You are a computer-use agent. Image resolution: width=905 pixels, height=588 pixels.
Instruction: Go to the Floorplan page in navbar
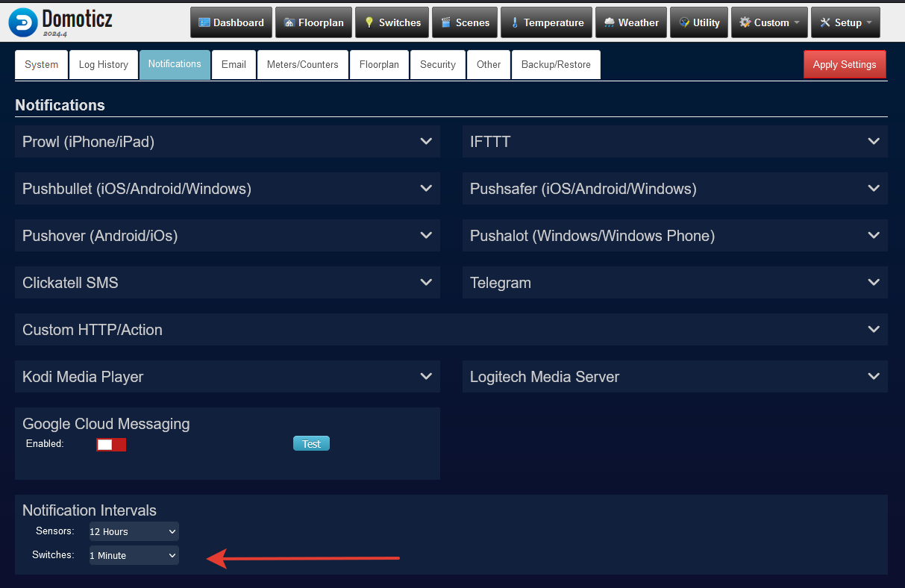(x=313, y=22)
